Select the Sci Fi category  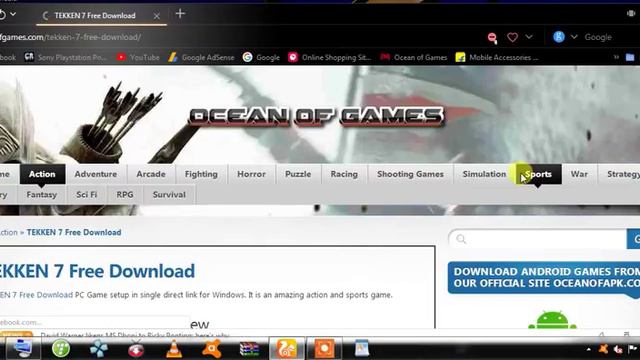(x=87, y=195)
